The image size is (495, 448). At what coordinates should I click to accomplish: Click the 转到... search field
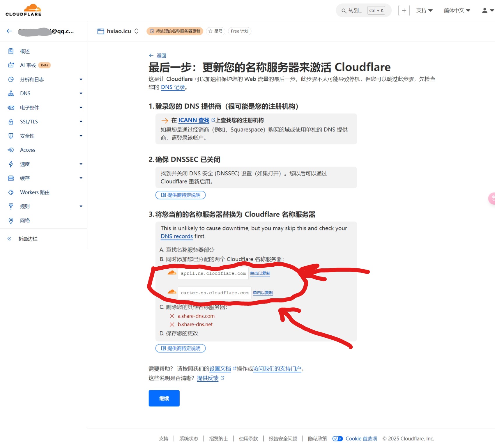(x=364, y=10)
